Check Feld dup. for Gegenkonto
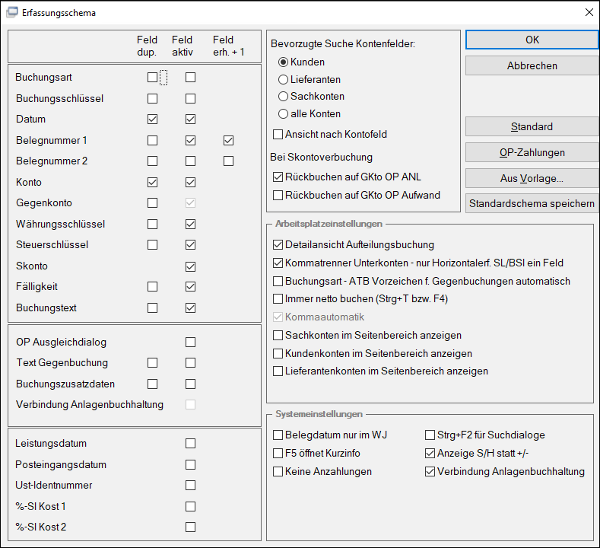Image resolution: width=600 pixels, height=548 pixels. tap(152, 203)
